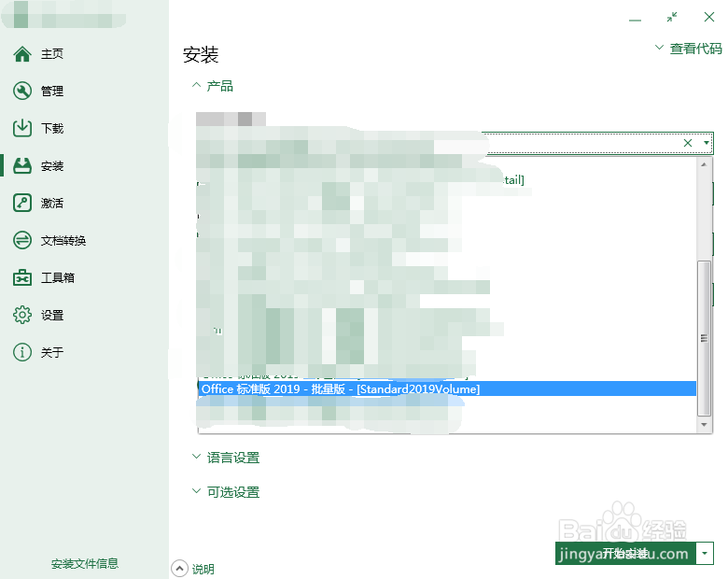Screen dimensions: 728x579
Task: Open the product combo box dropdown arrow
Action: (707, 143)
